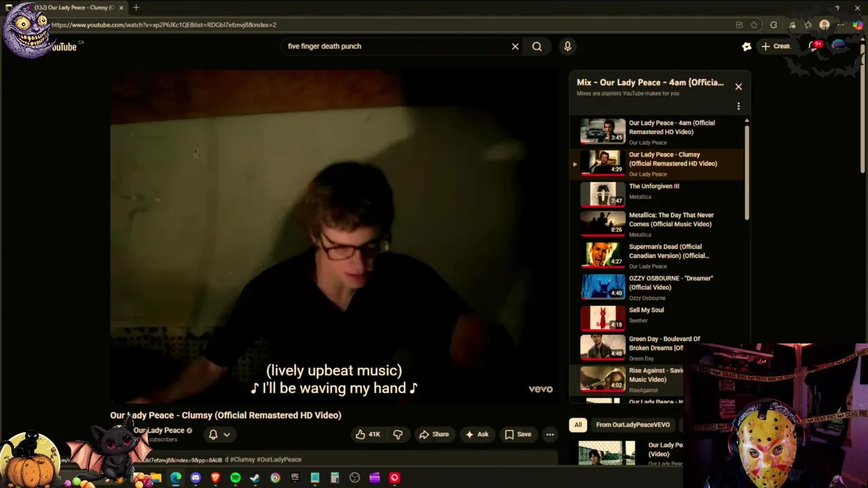868x488 pixels.
Task: Click the #OurLadyPeace hashtag
Action: [279, 460]
